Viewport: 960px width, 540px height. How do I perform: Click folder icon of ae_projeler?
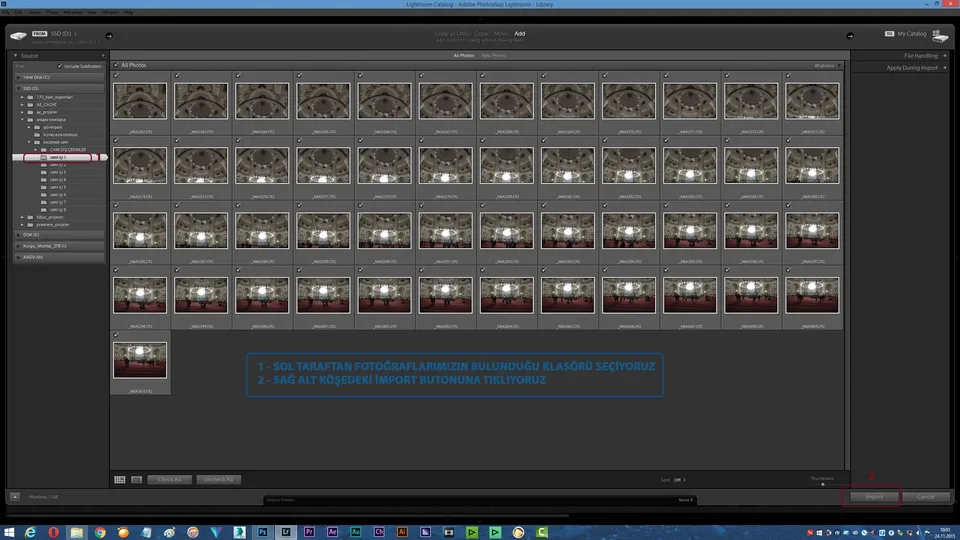click(x=30, y=112)
